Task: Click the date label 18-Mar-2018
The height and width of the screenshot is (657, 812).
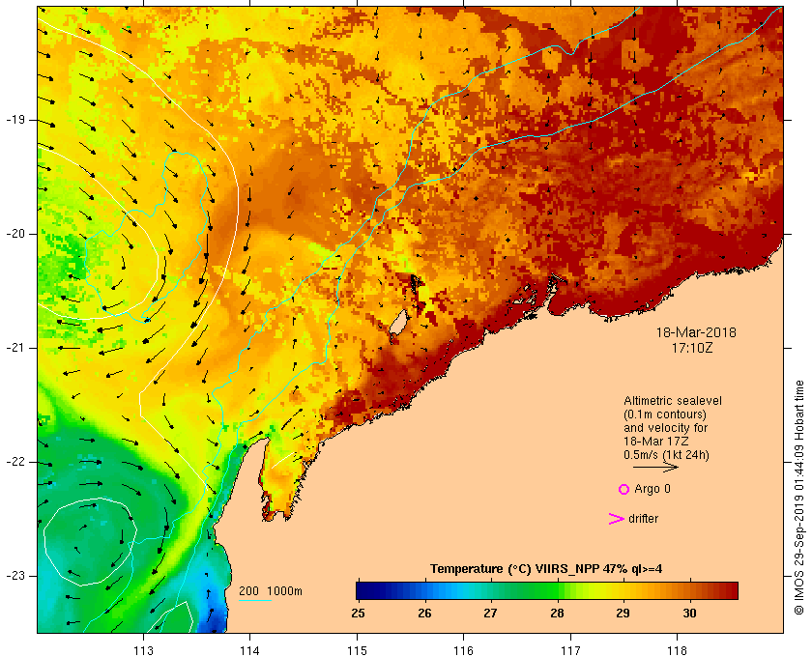Action: pyautogui.click(x=696, y=332)
